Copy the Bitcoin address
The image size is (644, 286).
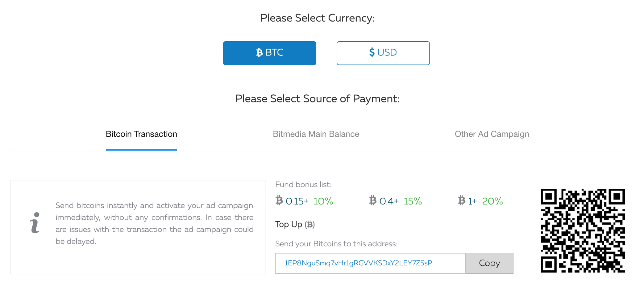point(489,263)
